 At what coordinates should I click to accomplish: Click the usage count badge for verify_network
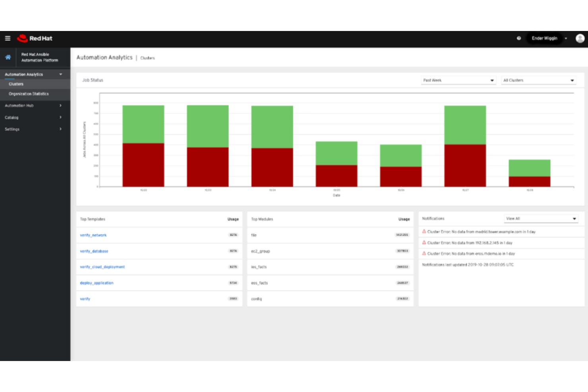point(233,235)
